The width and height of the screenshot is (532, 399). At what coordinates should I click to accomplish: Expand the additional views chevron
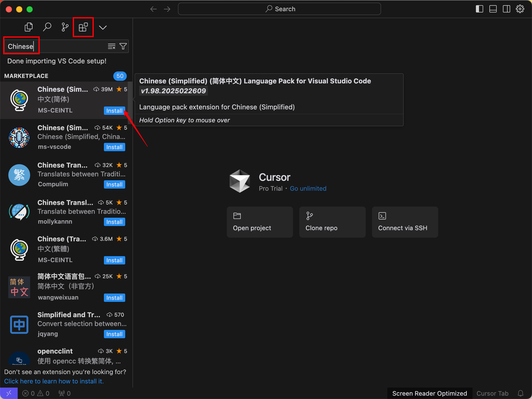pos(103,28)
